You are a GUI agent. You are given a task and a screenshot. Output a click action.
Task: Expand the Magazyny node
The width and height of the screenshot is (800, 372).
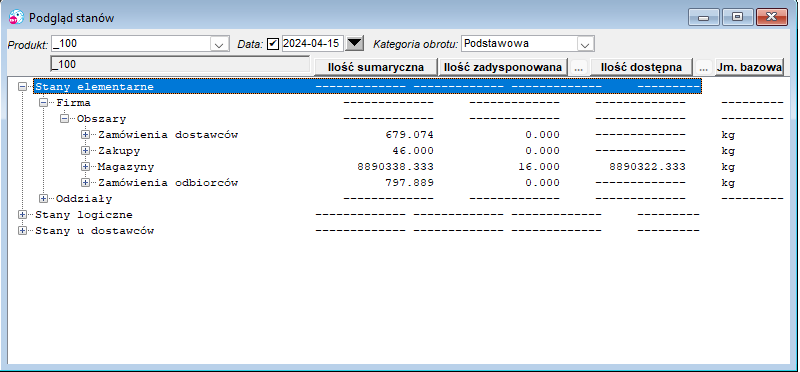pyautogui.click(x=85, y=167)
